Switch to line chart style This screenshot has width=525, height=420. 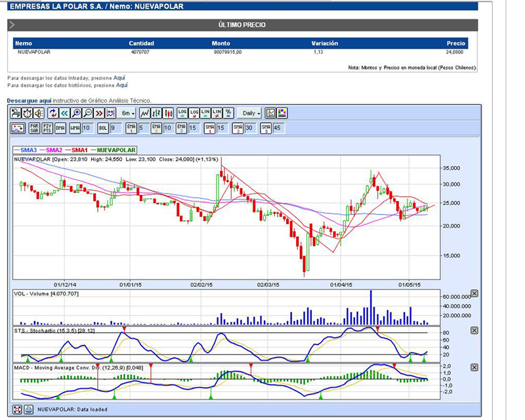pos(144,114)
